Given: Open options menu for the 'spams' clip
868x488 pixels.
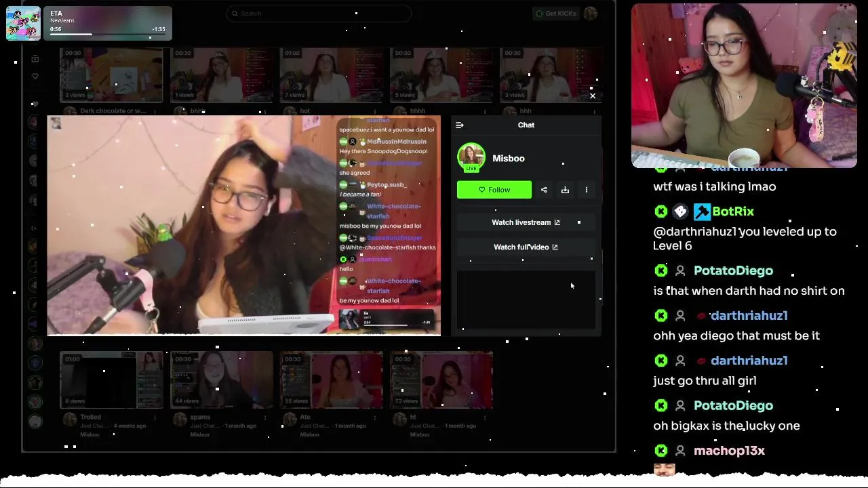Looking at the screenshot, I should pyautogui.click(x=265, y=418).
